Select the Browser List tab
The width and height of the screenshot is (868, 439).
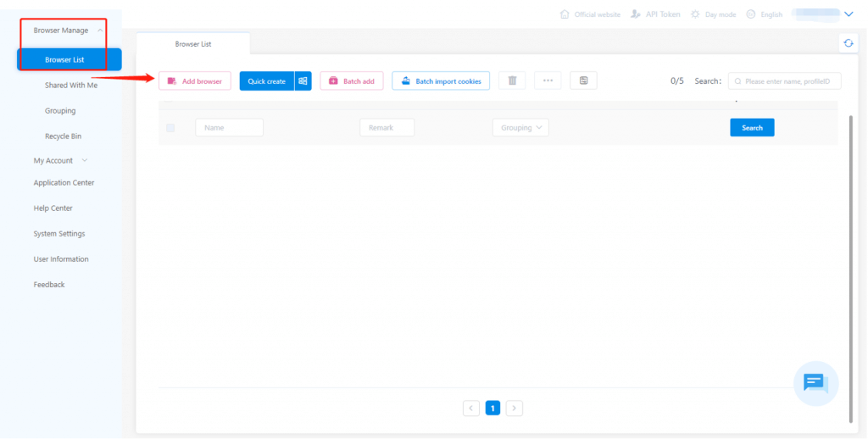click(x=193, y=44)
